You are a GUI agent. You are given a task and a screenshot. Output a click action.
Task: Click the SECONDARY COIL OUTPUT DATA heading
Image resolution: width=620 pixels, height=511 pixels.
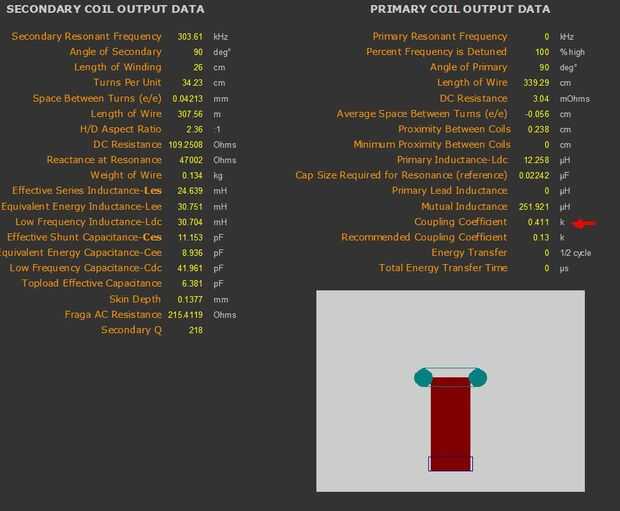pos(106,9)
